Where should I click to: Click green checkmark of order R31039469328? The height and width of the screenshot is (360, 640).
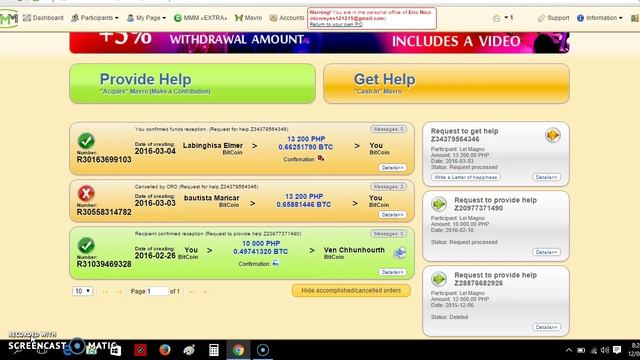86,245
